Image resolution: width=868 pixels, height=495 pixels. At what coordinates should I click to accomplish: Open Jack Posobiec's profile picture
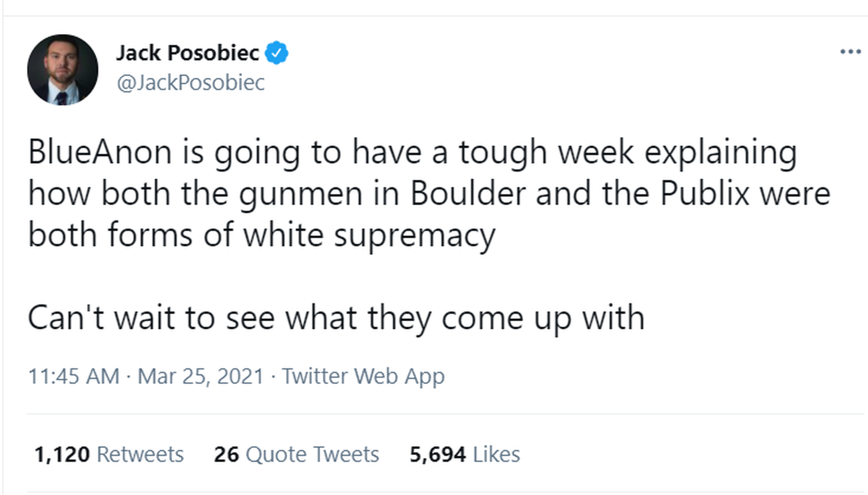click(63, 70)
